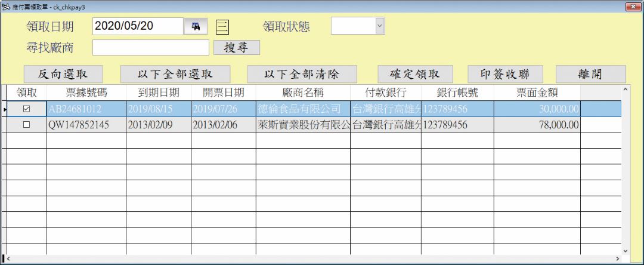Uncheck the 領取 box for AB24681012
This screenshot has height=265, width=644.
pos(27,109)
